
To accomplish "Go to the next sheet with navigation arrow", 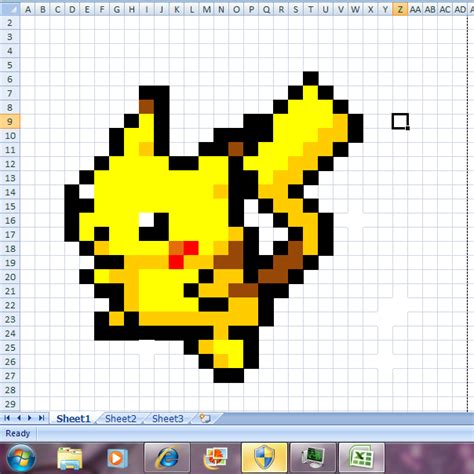I will point(30,418).
